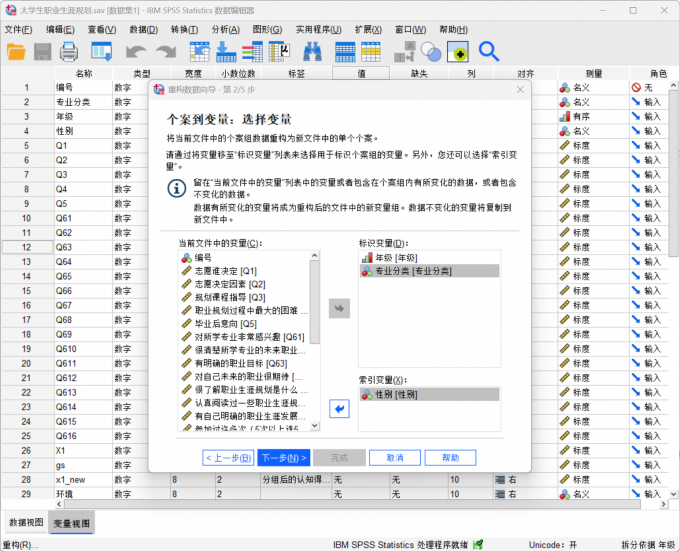
Task: Select 年级 [年级] in identifier variables list
Action: pos(429,258)
